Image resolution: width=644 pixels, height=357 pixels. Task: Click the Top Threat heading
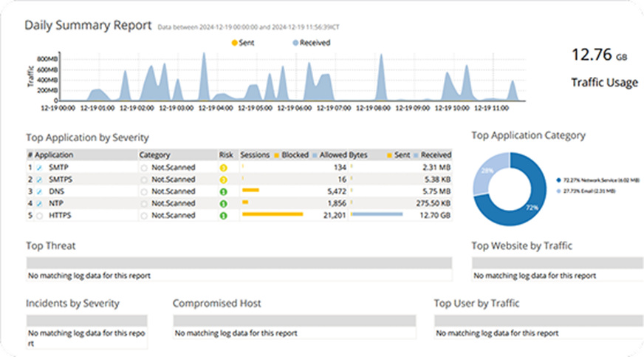51,245
